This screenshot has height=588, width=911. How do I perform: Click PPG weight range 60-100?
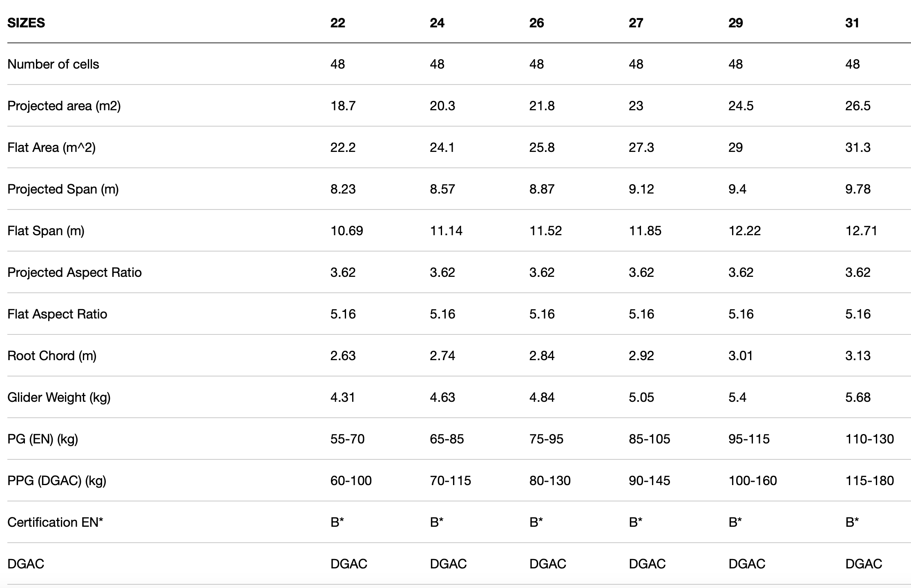(351, 481)
